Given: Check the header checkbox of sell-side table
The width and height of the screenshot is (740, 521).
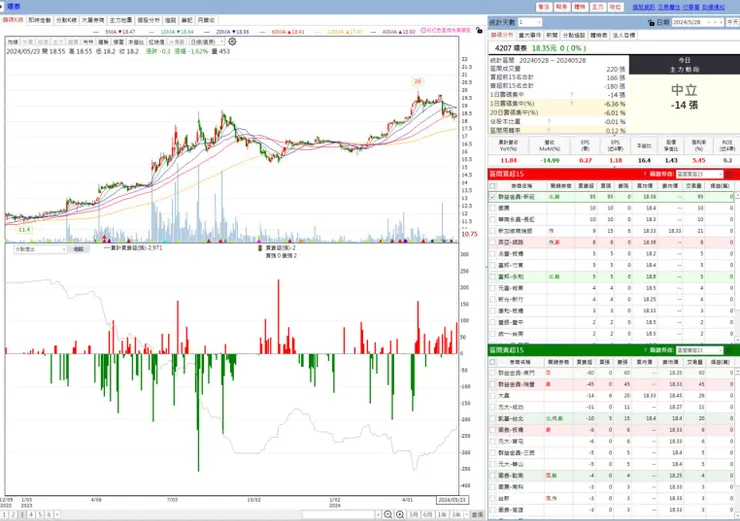Looking at the screenshot, I should (x=493, y=362).
